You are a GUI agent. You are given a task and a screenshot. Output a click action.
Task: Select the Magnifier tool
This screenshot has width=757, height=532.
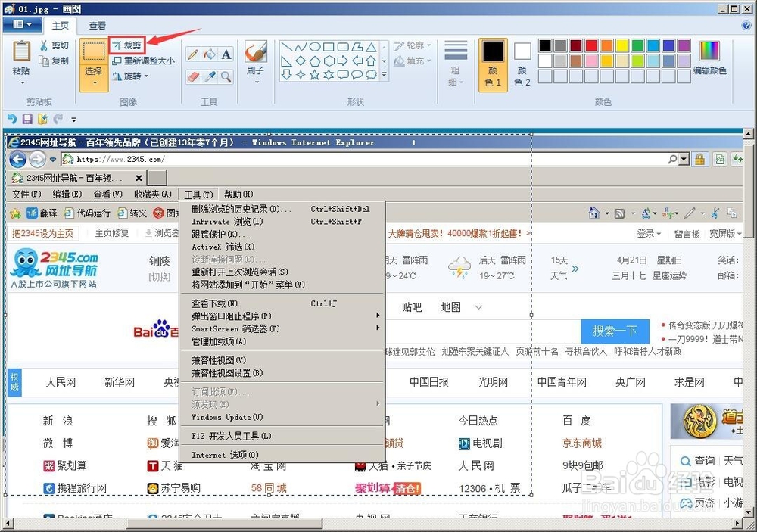coord(226,76)
